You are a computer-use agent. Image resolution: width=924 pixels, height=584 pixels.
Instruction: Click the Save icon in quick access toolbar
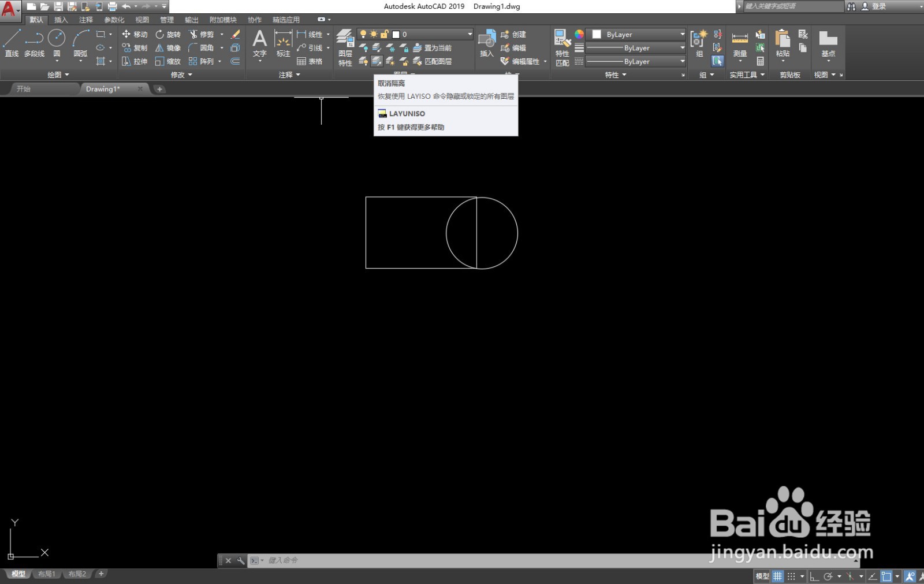(58, 6)
